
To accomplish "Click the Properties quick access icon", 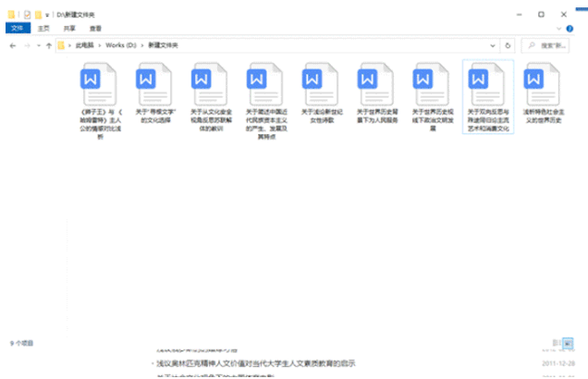I will click(x=27, y=15).
